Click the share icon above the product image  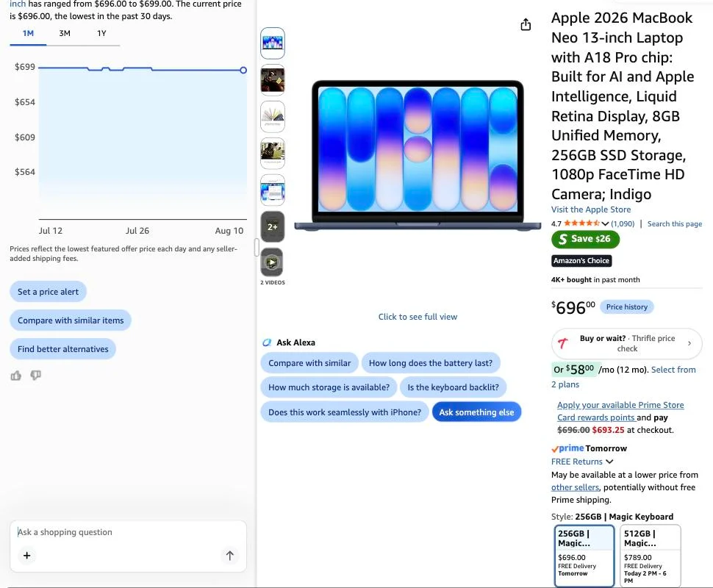click(526, 24)
